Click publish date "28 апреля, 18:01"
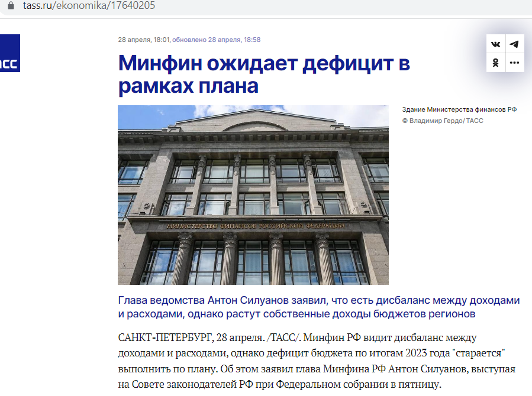This screenshot has height=396, width=532. point(144,40)
